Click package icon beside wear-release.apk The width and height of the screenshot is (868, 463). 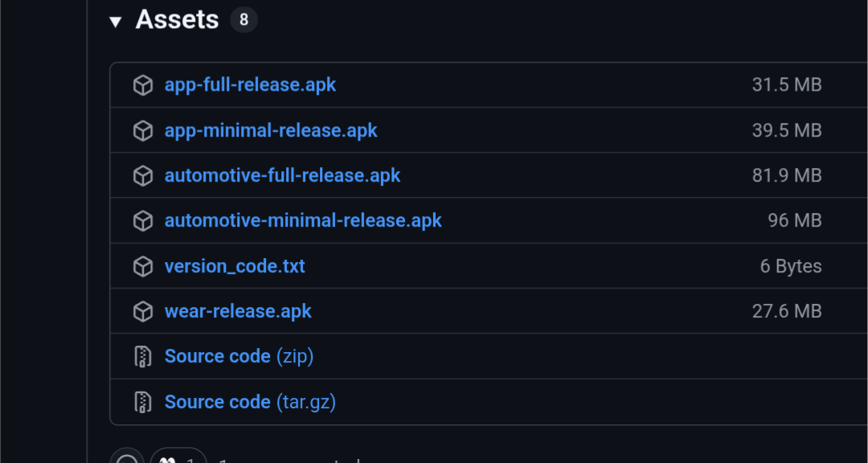point(143,311)
